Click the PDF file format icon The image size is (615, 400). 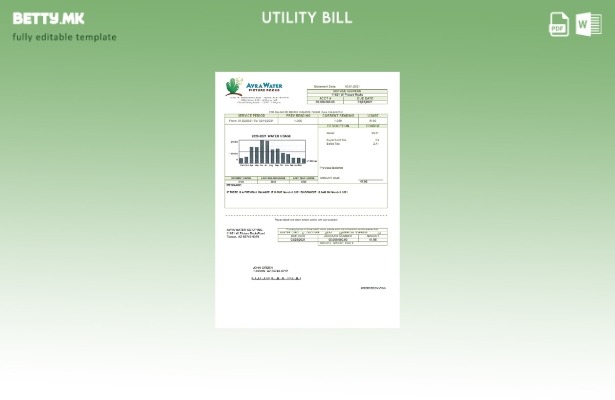[x=559, y=24]
